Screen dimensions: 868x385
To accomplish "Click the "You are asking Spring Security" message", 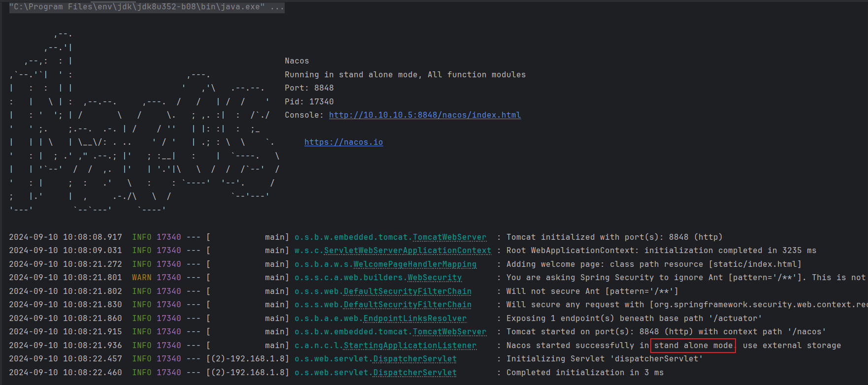I will click(687, 278).
